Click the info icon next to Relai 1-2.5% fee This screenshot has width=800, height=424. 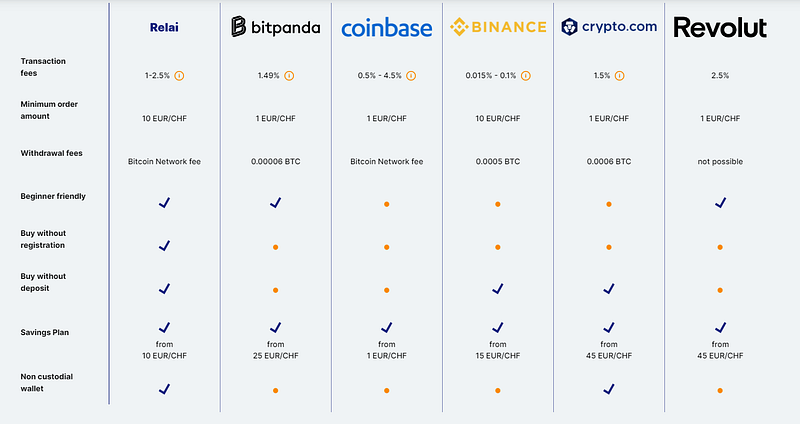click(179, 76)
